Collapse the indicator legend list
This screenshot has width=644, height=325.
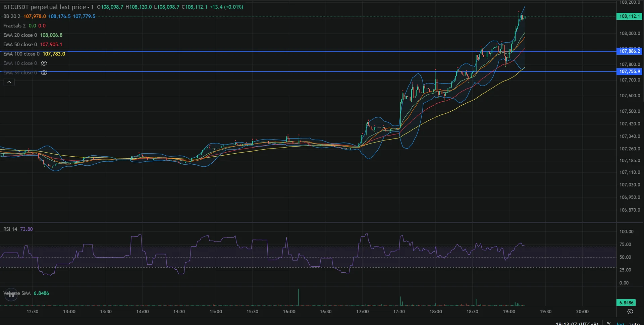pyautogui.click(x=9, y=82)
